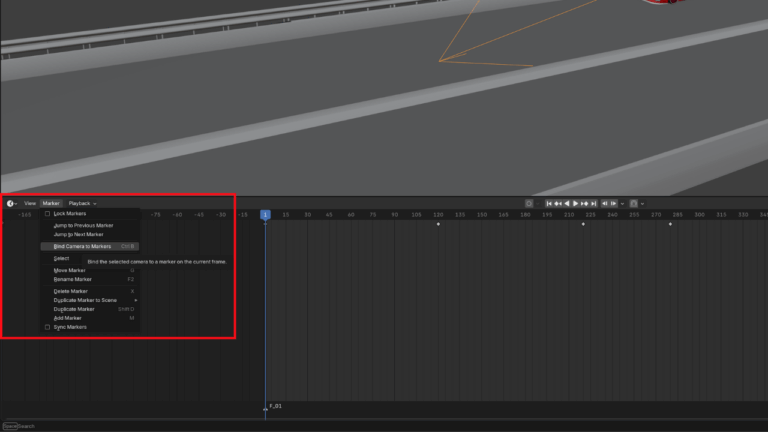Image resolution: width=768 pixels, height=432 pixels.
Task: Enable the Lock Markers checkbox
Action: pos(48,214)
